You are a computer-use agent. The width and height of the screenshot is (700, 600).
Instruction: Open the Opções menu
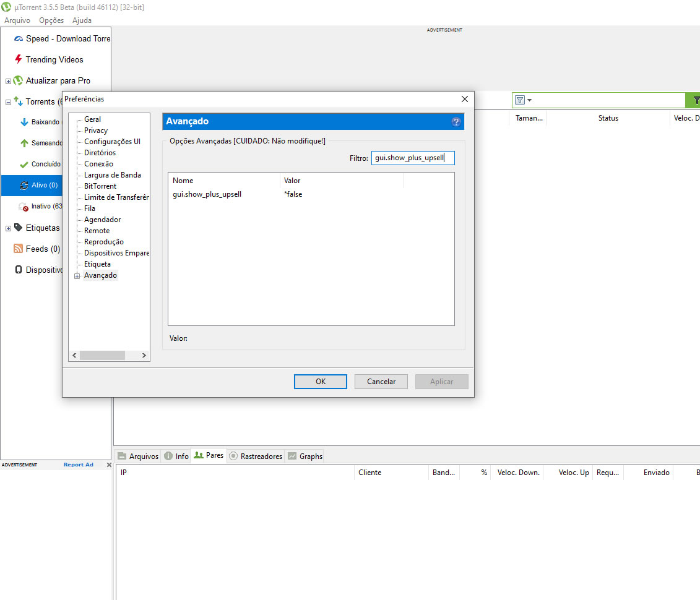point(51,20)
